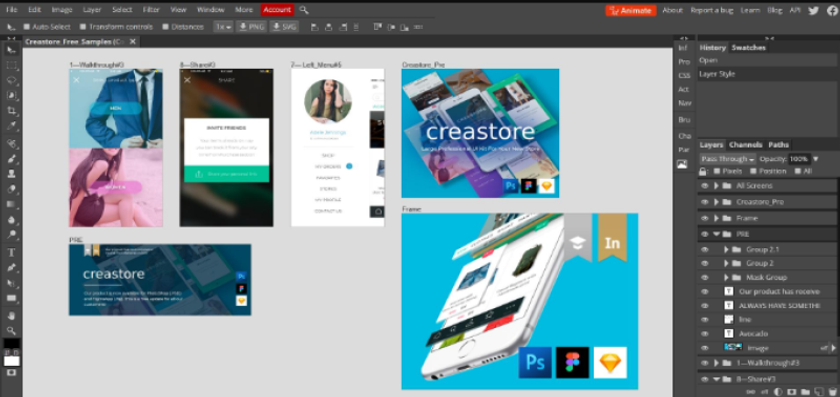Choose the Rectangle Select tool

[x=11, y=65]
